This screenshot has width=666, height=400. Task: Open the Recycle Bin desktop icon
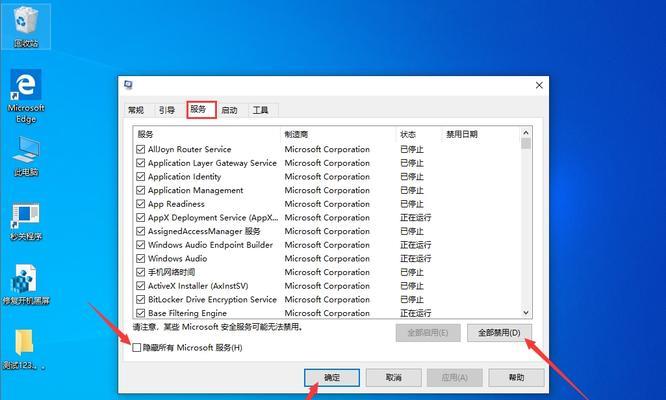[26, 25]
